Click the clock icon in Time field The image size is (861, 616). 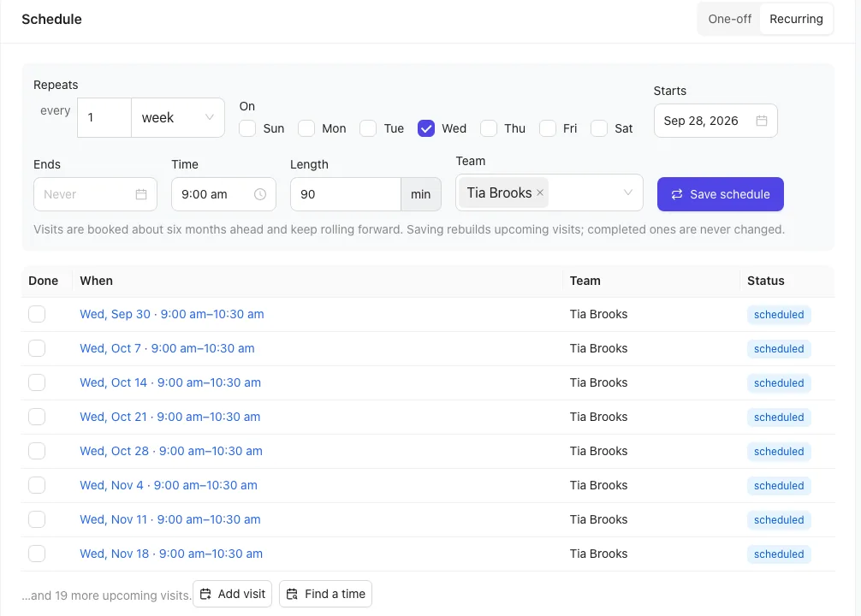click(x=260, y=194)
